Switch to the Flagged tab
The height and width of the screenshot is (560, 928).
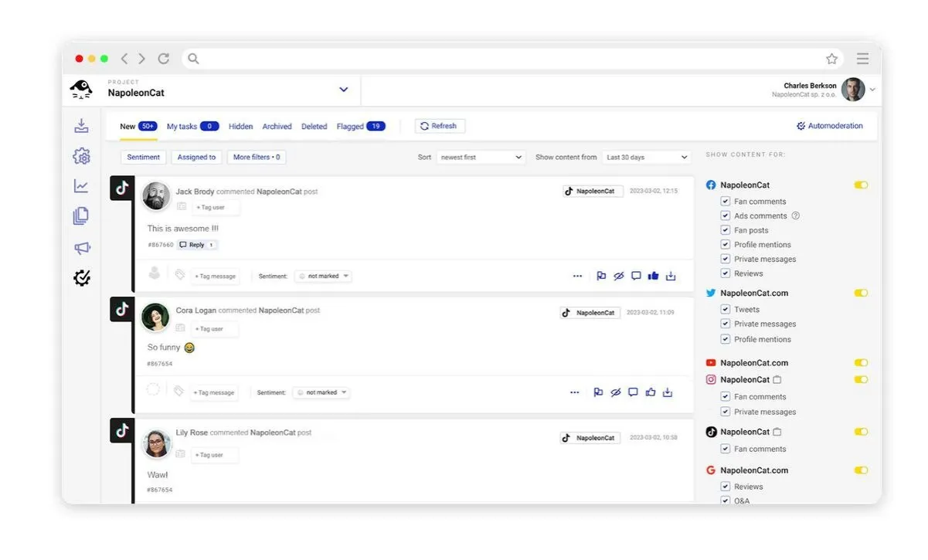(360, 127)
